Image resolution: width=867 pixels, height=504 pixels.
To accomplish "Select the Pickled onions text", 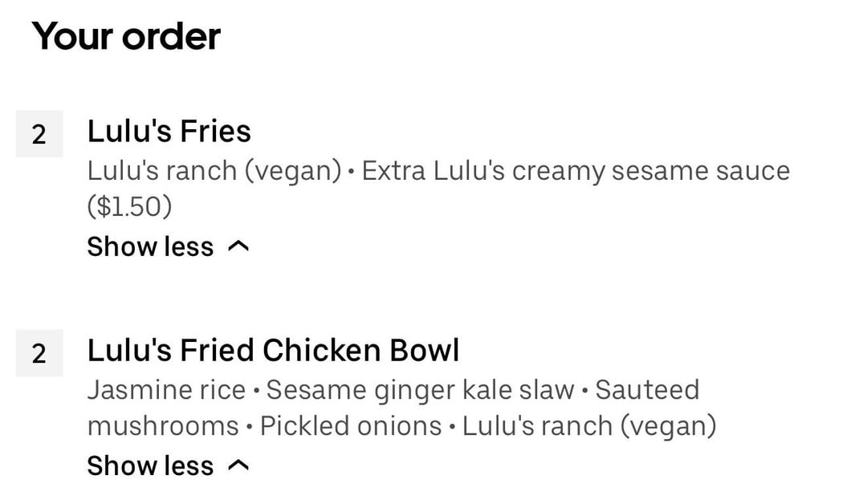I will pyautogui.click(x=351, y=426).
